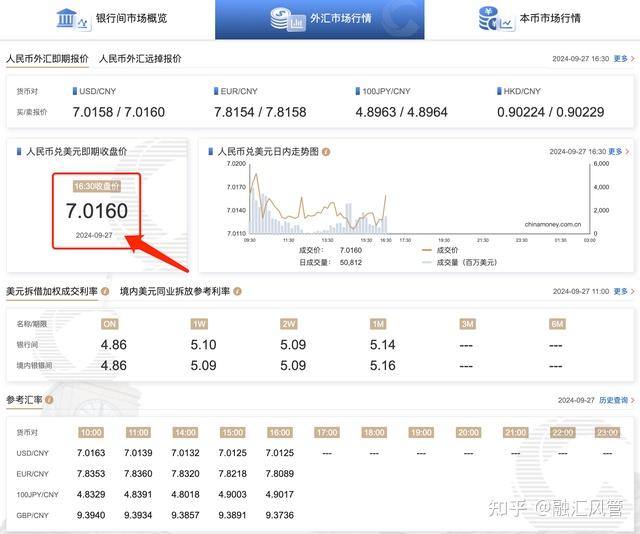
Task: Click the 16:30收盘价 badge
Action: pyautogui.click(x=97, y=187)
